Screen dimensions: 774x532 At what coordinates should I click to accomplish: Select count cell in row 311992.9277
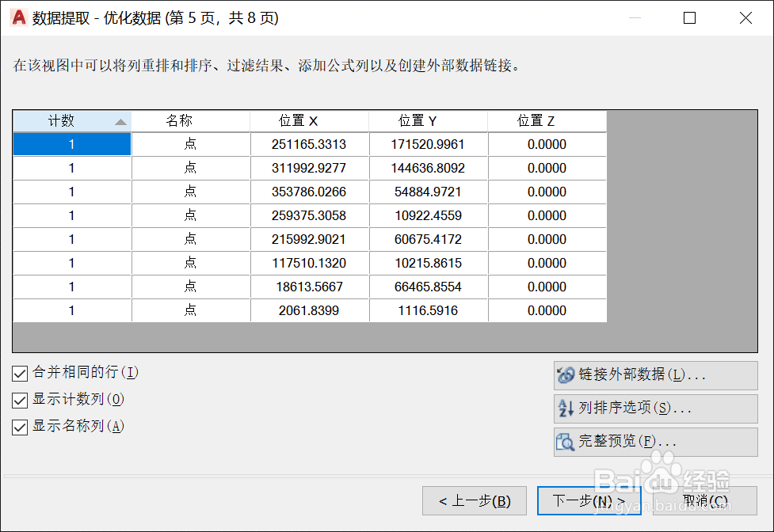tap(72, 168)
